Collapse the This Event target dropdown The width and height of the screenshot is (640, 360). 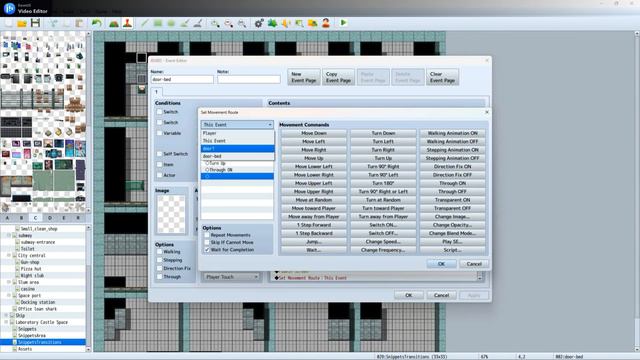point(237,124)
